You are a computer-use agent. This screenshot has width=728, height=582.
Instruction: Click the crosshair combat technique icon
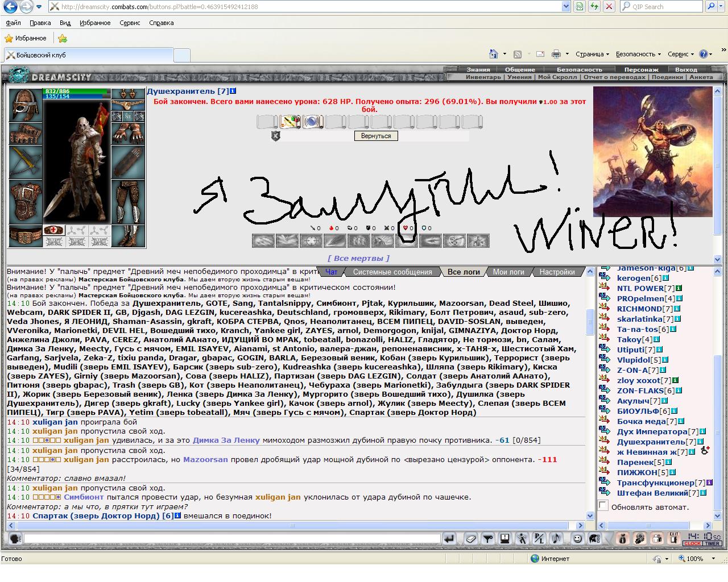[311, 241]
